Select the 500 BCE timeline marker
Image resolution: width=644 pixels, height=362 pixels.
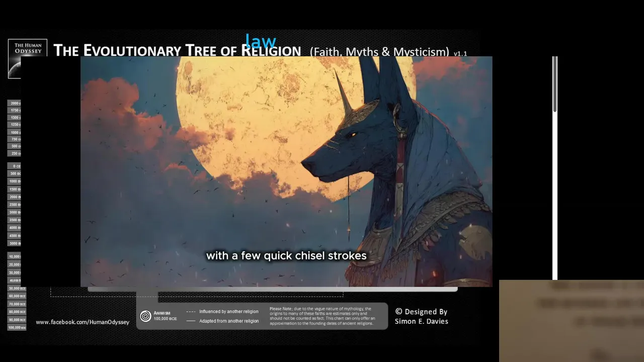[14, 173]
